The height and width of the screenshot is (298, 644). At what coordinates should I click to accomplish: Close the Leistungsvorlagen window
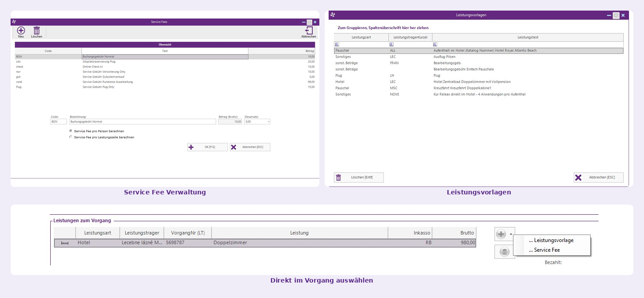[623, 15]
